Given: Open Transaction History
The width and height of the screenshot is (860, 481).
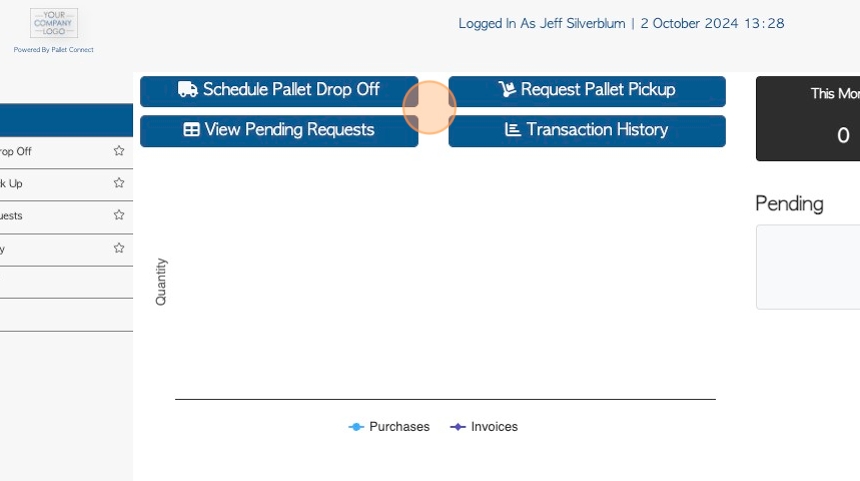Looking at the screenshot, I should 587,131.
